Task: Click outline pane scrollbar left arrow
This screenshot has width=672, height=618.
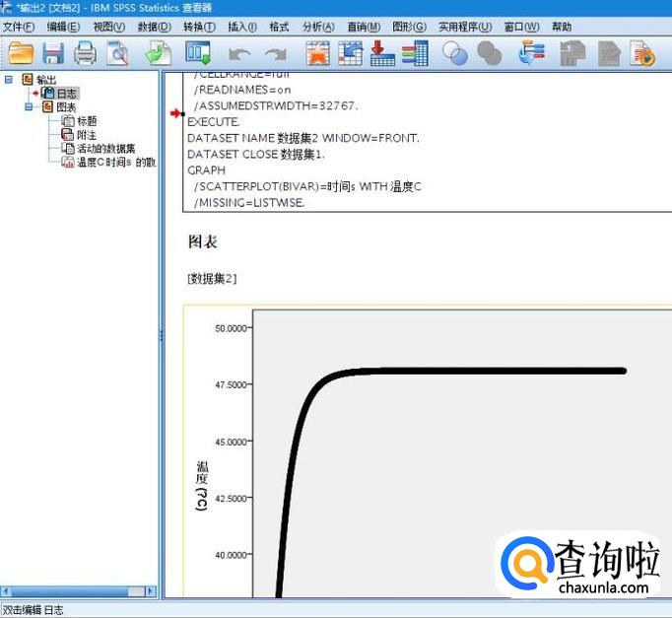Action: click(6, 591)
